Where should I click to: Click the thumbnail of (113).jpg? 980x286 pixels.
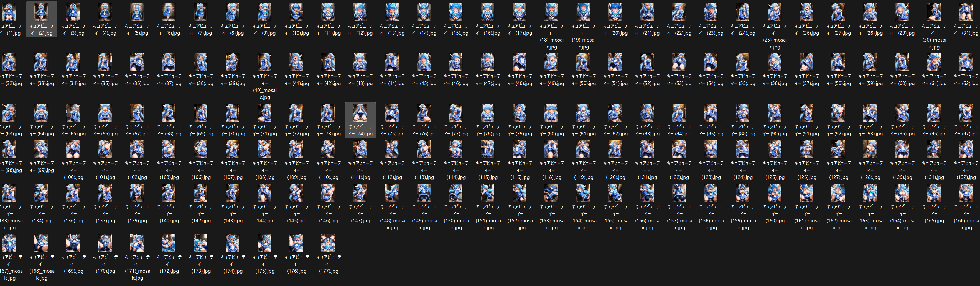[x=424, y=149]
